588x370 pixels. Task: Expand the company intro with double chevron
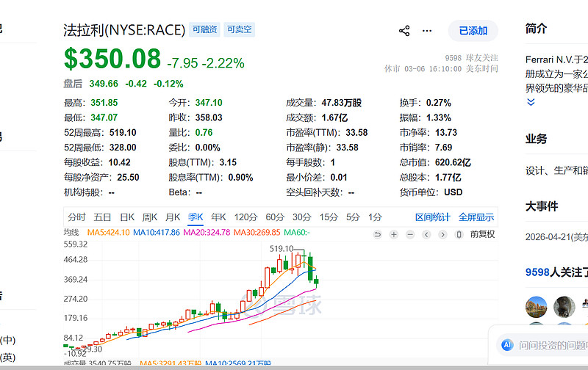point(531,102)
